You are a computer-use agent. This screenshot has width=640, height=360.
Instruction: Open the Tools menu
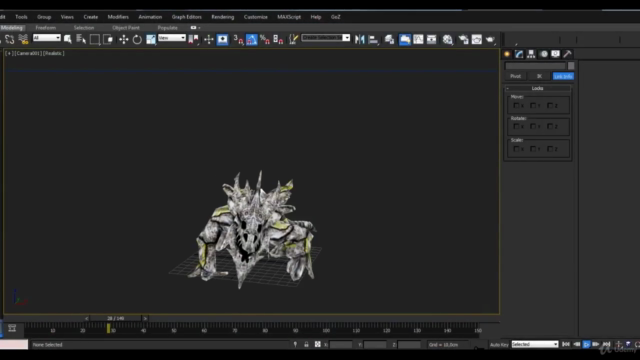[21, 17]
